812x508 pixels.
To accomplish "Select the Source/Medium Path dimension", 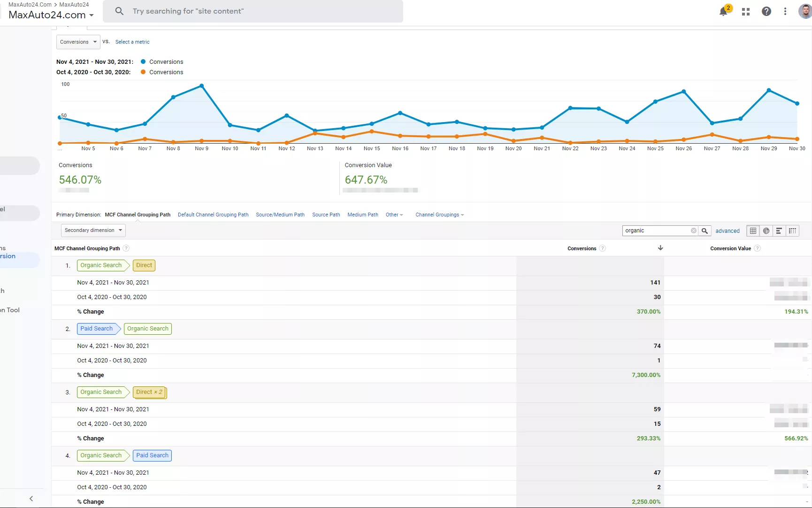I will click(280, 215).
